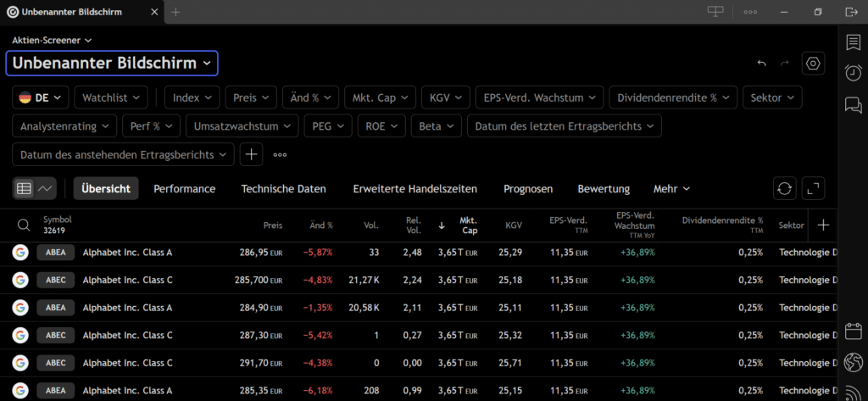Sort by the KGV column header
The width and height of the screenshot is (868, 401).
pyautogui.click(x=514, y=226)
